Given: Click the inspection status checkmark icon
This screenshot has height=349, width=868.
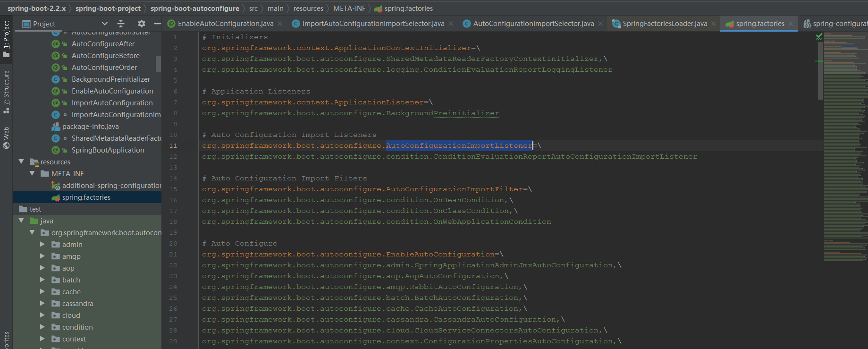Looking at the screenshot, I should (x=819, y=37).
